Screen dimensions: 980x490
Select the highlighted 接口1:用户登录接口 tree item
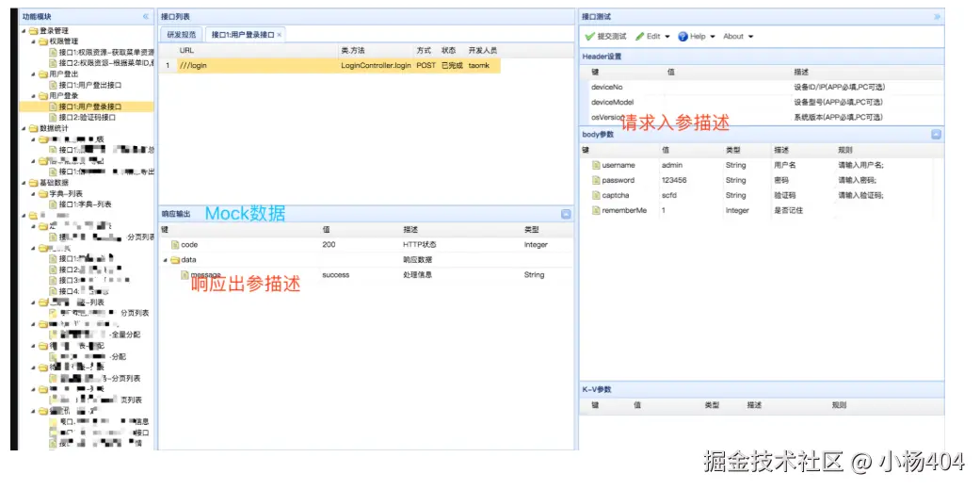[90, 106]
